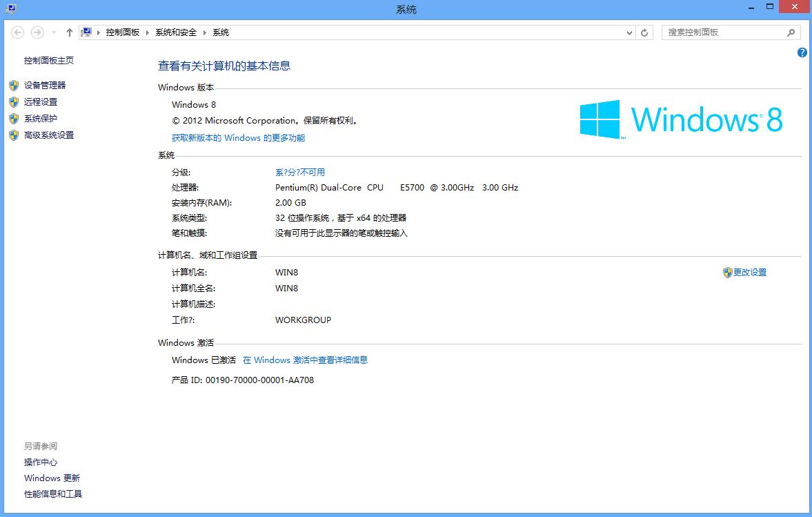Open the 系统和安全 breadcrumb

pos(176,32)
